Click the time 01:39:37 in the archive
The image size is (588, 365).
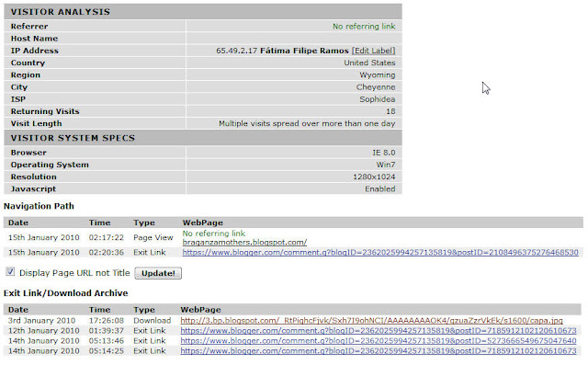click(107, 330)
